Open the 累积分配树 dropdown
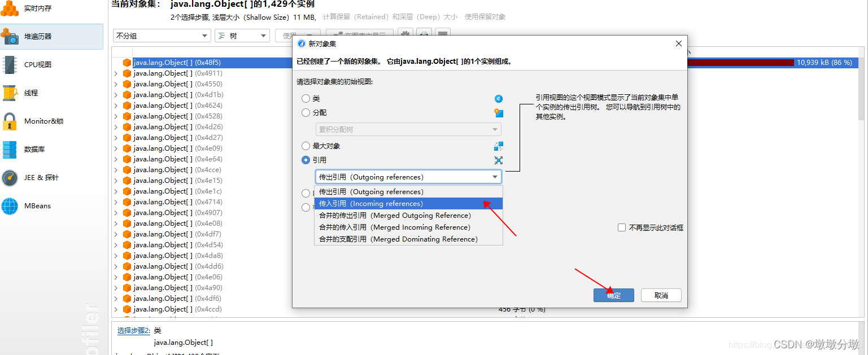 pyautogui.click(x=408, y=130)
